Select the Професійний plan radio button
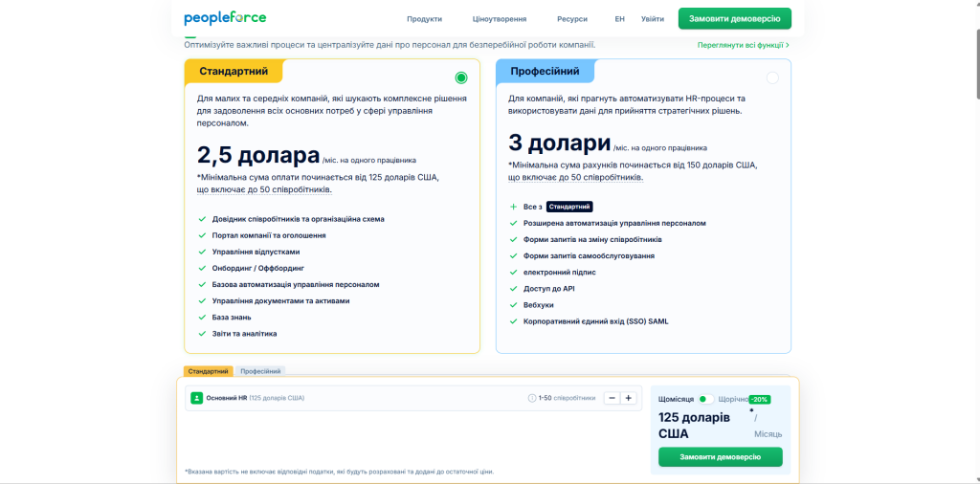Viewport: 980px width, 484px height. pos(772,77)
